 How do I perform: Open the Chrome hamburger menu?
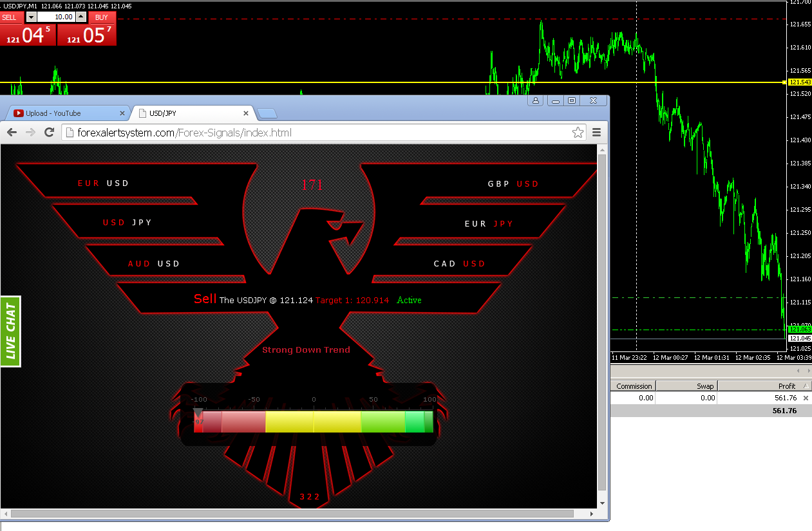pyautogui.click(x=596, y=133)
